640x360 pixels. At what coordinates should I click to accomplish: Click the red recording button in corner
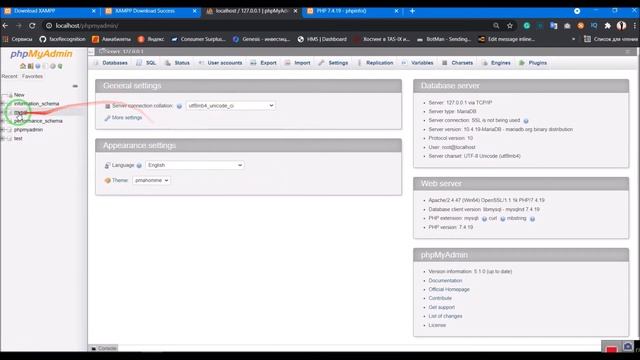[611, 349]
